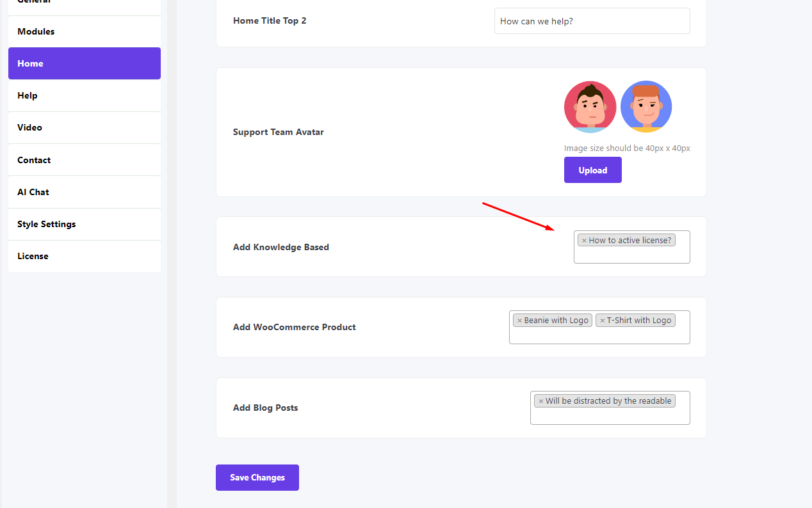Click the Save Changes button
Image resolution: width=812 pixels, height=508 pixels.
[257, 477]
